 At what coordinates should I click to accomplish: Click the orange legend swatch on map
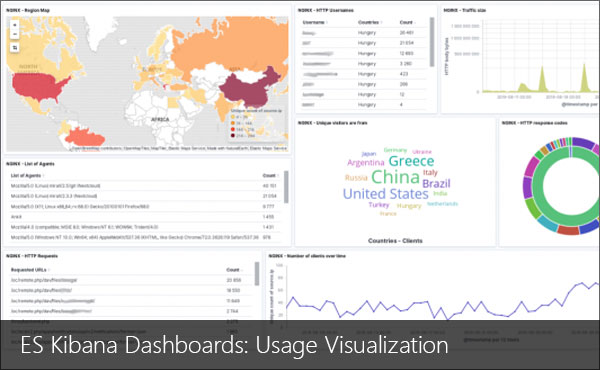[233, 123]
